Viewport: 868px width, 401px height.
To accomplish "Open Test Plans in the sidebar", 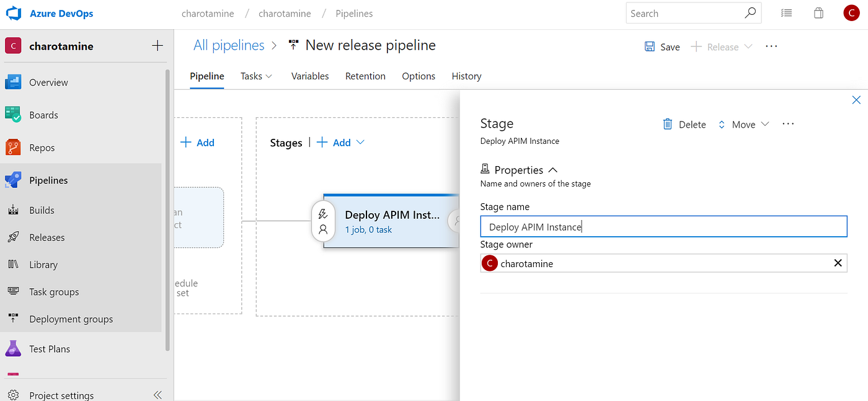I will click(x=51, y=348).
